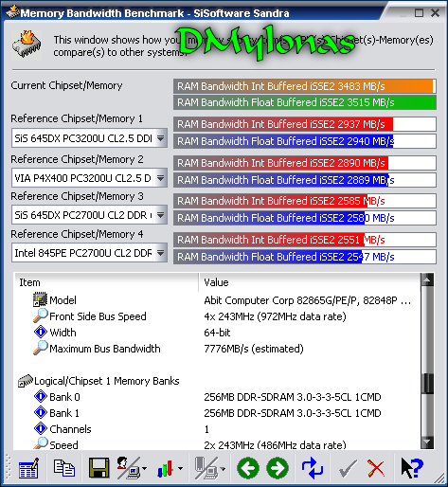
Task: Click the 64-bit width value
Action: click(x=217, y=333)
